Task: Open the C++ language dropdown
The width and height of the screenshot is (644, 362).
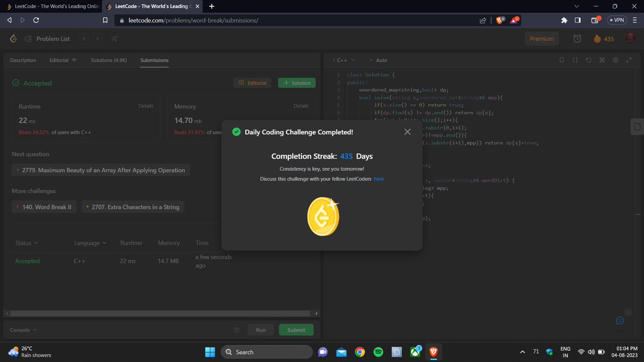Action: [x=343, y=60]
